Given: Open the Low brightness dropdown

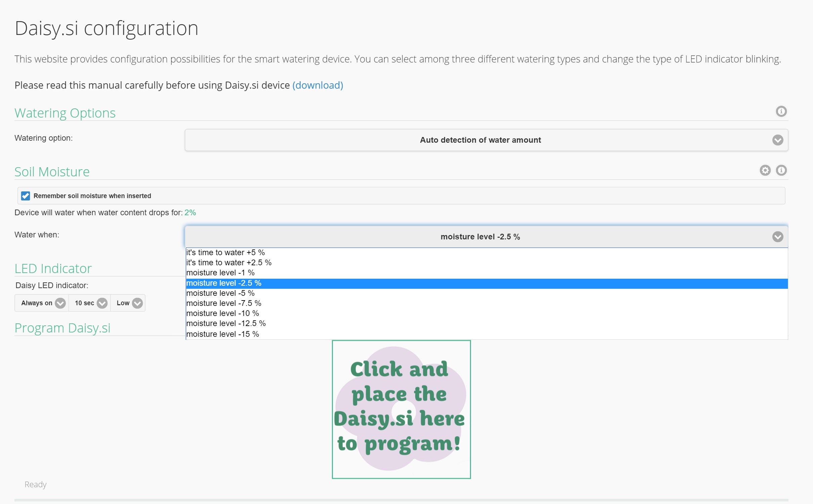Looking at the screenshot, I should [x=128, y=303].
